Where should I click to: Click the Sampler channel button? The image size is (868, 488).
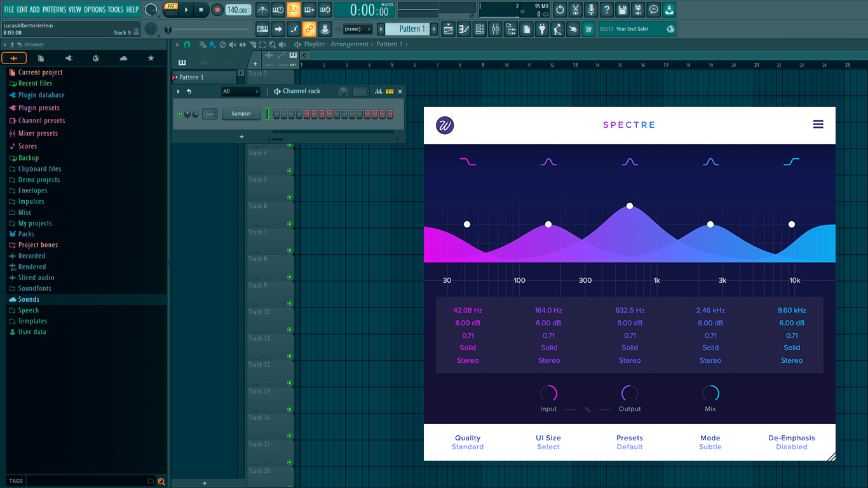pyautogui.click(x=241, y=114)
